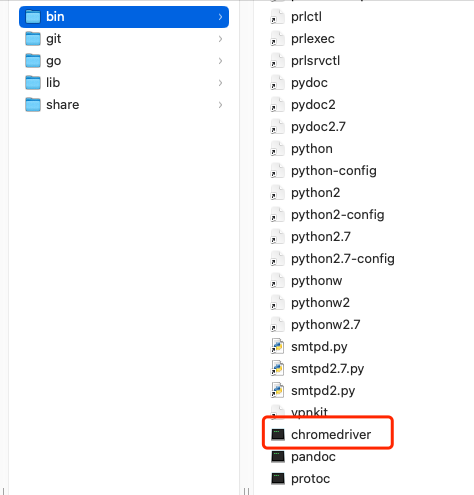
Task: Click the smtpd.py Python file icon
Action: coord(277,346)
